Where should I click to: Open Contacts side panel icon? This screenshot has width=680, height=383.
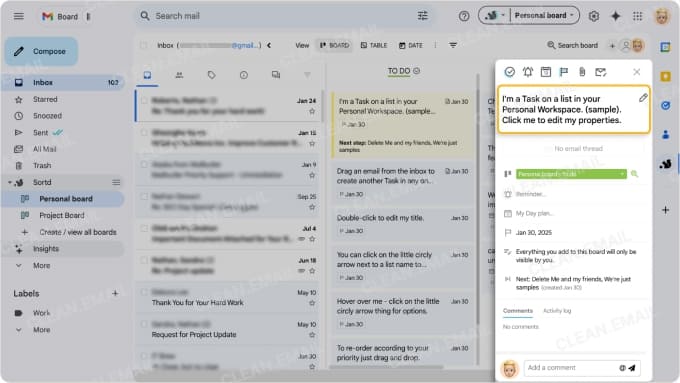coord(665,134)
